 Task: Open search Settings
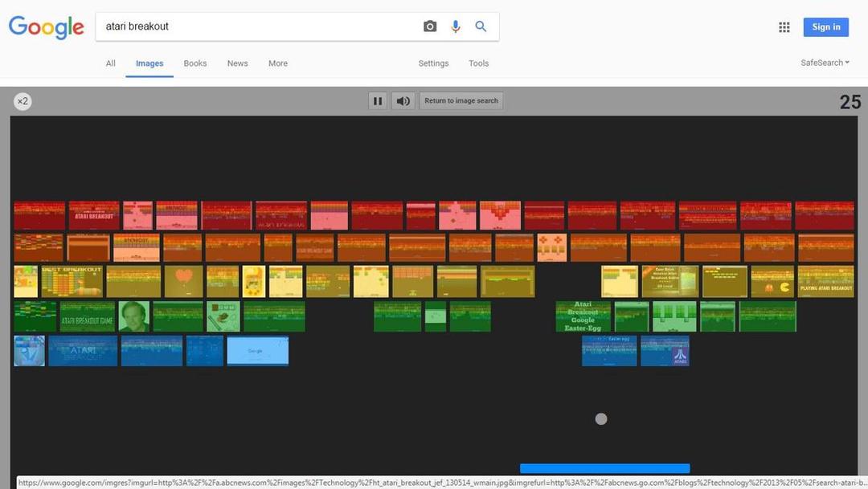click(x=433, y=63)
